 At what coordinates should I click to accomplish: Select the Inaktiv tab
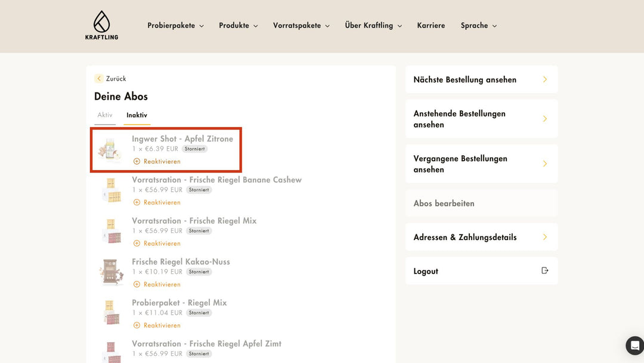pyautogui.click(x=137, y=115)
